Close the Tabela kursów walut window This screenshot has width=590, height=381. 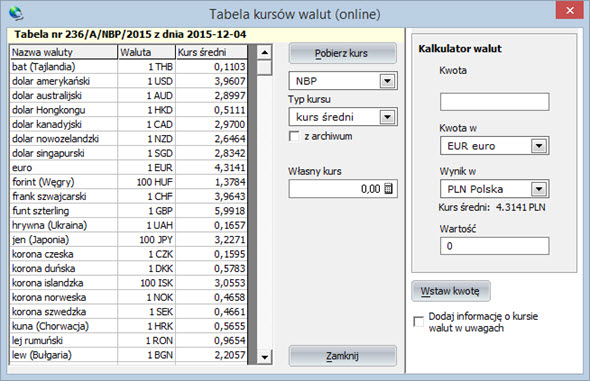click(570, 11)
